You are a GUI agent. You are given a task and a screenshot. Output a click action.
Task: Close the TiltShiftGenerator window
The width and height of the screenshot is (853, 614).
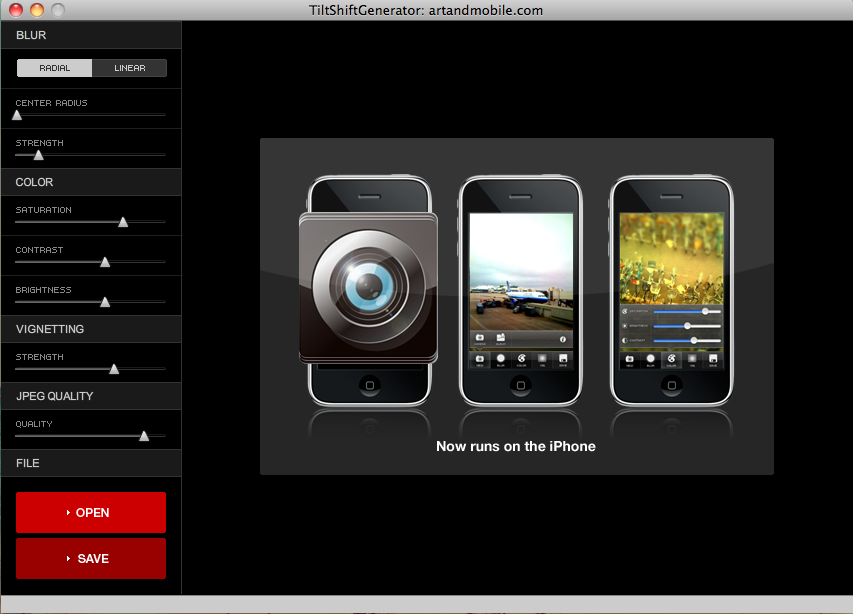[16, 10]
